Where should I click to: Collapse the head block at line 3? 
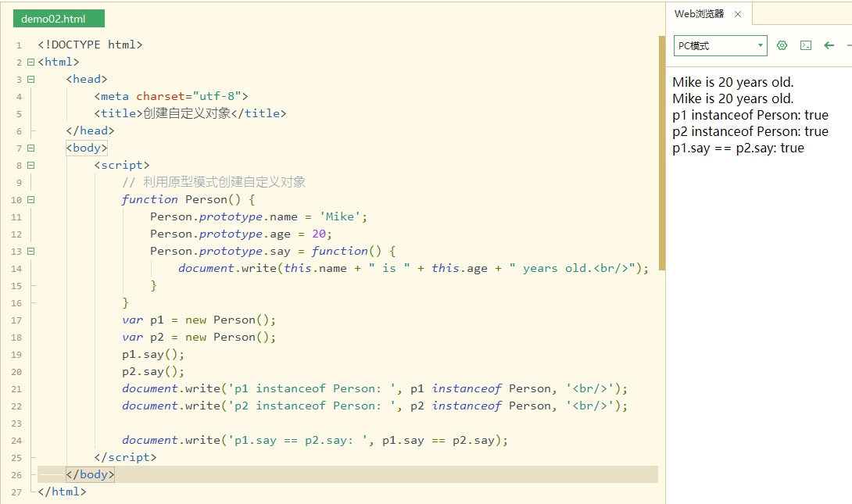tap(31, 79)
